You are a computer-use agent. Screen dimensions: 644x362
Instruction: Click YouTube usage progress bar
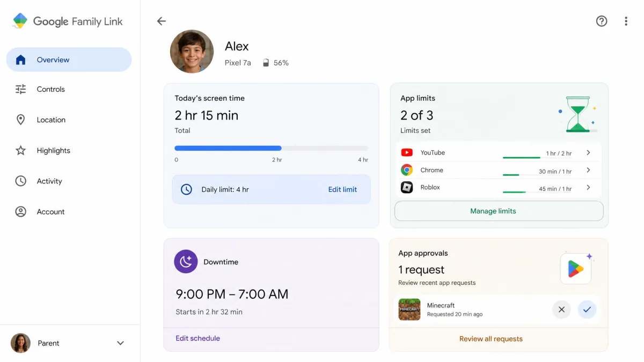click(521, 158)
